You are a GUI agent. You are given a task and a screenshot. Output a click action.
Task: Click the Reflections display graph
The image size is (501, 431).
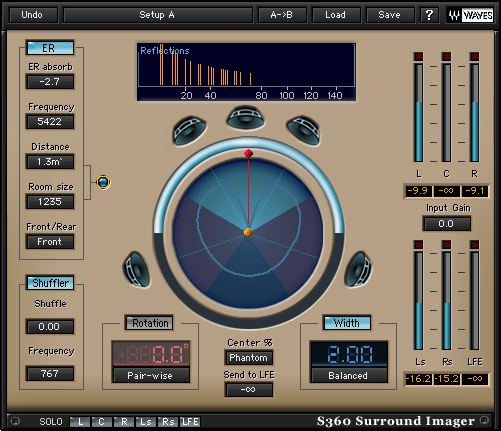(x=246, y=72)
